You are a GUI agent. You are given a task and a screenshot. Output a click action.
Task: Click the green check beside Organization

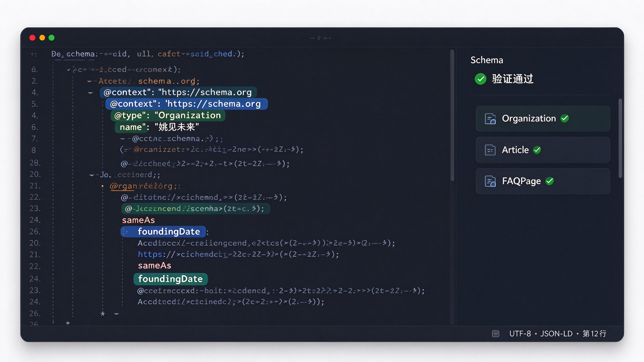coord(565,118)
